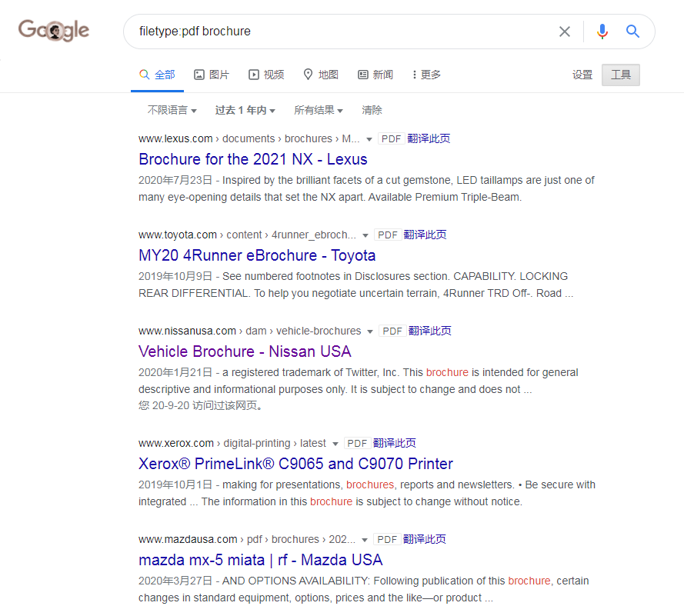This screenshot has height=616, width=684.
Task: Switch to the 图片 (Images) tab
Action: pos(212,75)
